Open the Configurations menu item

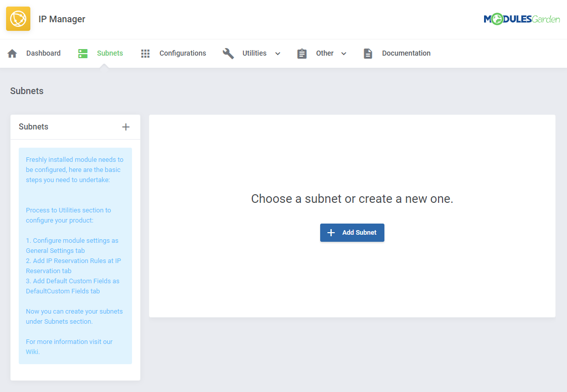point(183,53)
